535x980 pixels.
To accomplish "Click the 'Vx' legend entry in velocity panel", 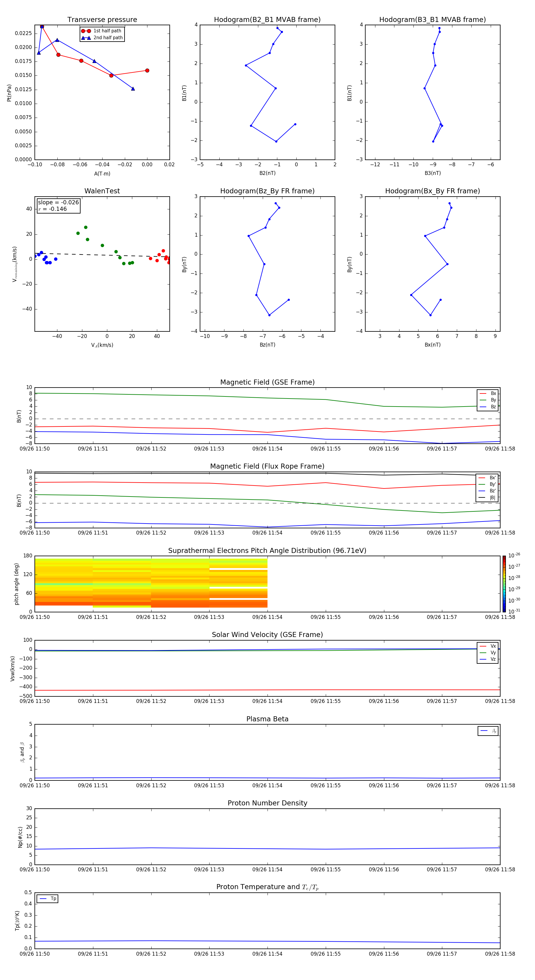I will 488,646.
